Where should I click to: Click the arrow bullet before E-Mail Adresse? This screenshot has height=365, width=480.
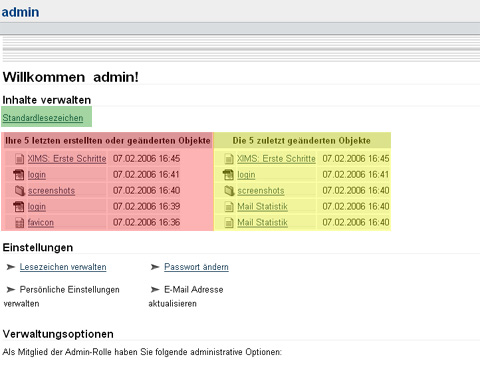(x=155, y=289)
